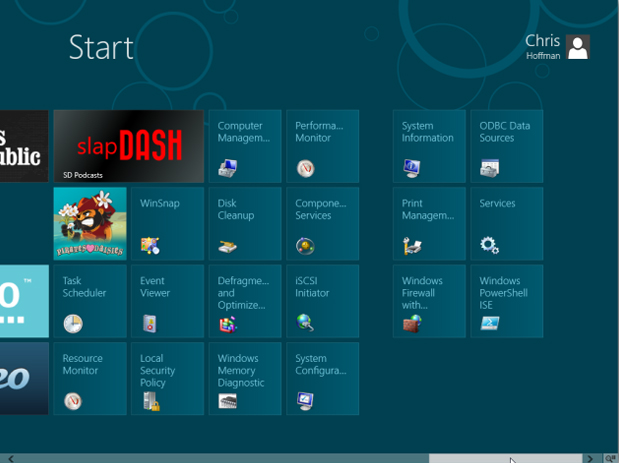Launch WinSnap tile icon
The height and width of the screenshot is (463, 619).
coord(150,246)
